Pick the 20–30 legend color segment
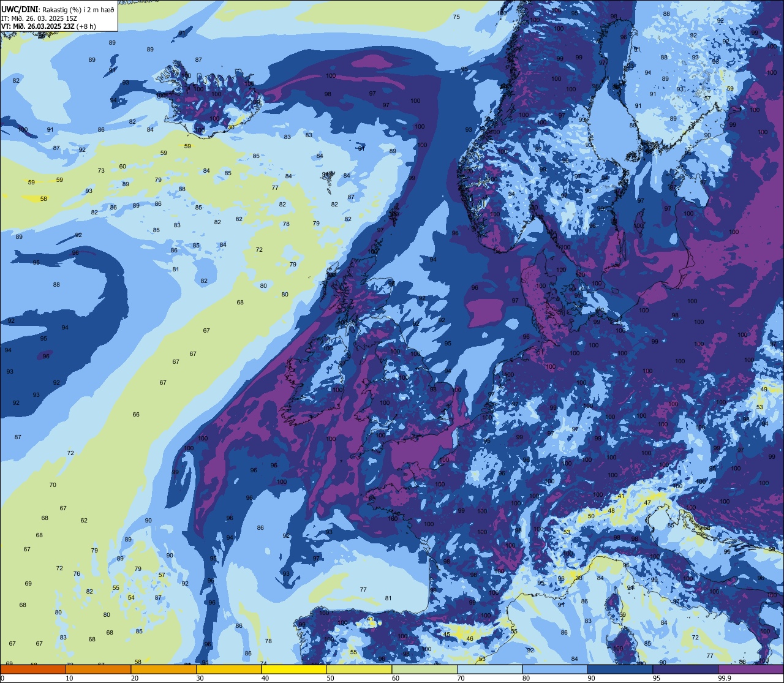Screen dimensions: 784x683 [x=164, y=670]
